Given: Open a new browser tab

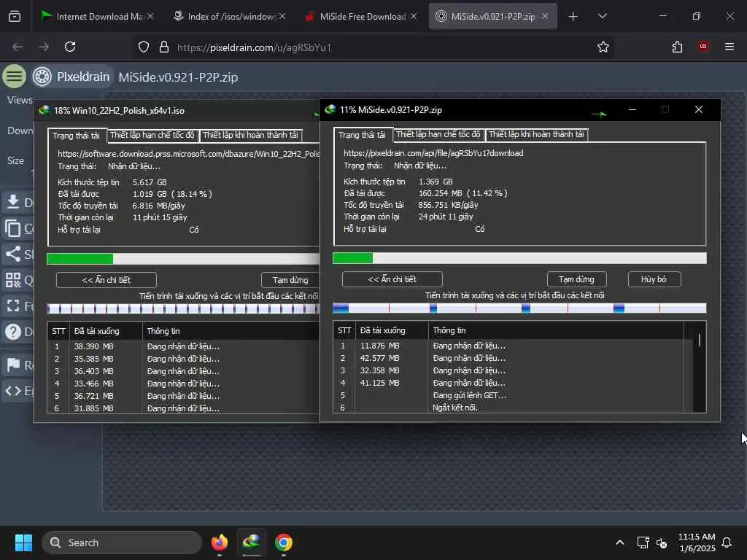Looking at the screenshot, I should coord(573,17).
